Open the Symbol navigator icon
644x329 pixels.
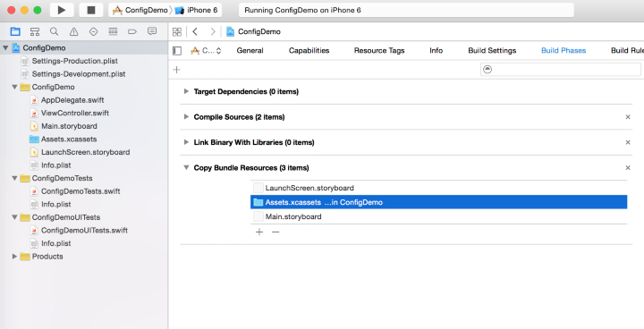(x=35, y=31)
